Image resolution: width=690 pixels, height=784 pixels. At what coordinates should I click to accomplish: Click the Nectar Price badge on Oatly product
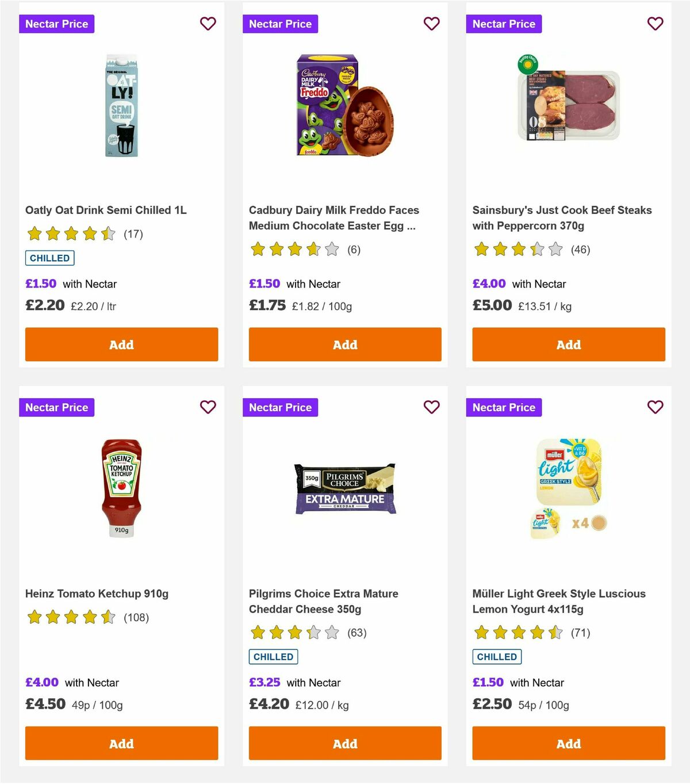[x=56, y=24]
